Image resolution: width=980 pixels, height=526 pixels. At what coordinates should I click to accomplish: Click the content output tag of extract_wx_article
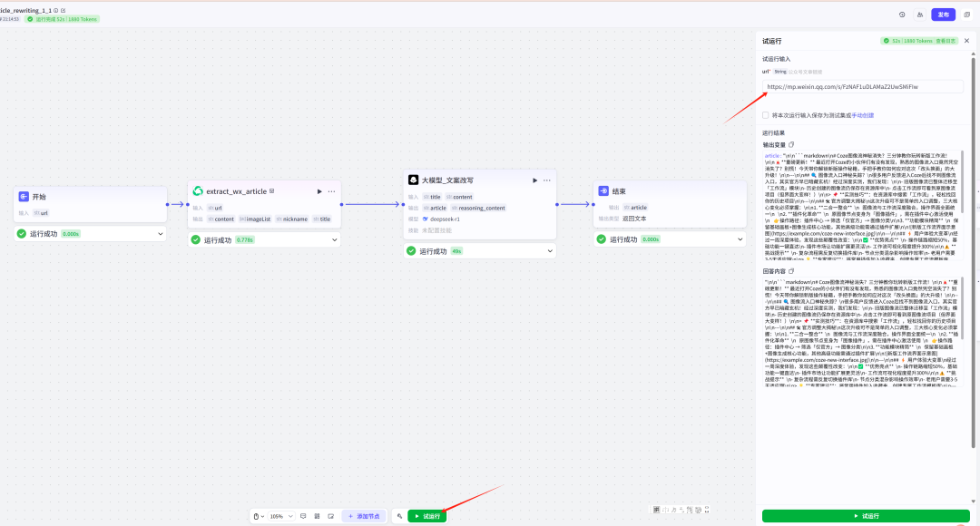point(221,219)
